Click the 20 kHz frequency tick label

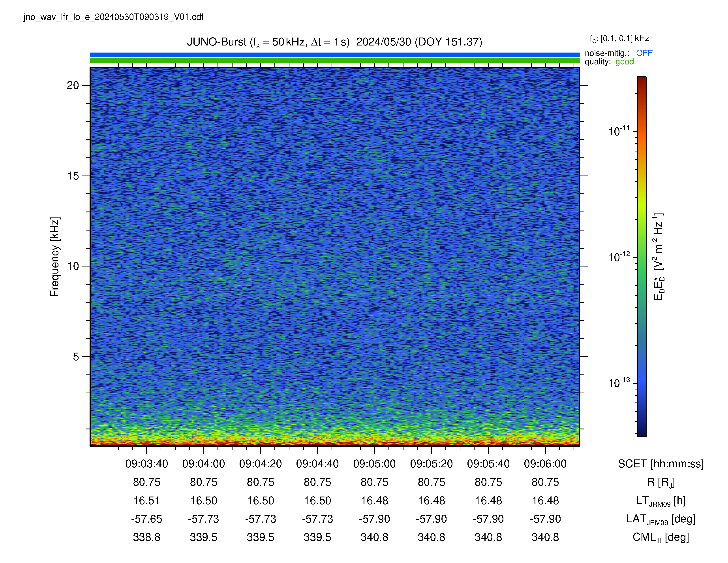coord(73,85)
